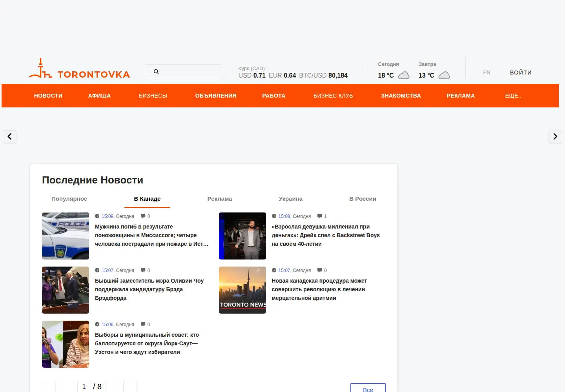This screenshot has width=565, height=392.
Task: Click the clock icon beside 15:09
Action: (97, 216)
